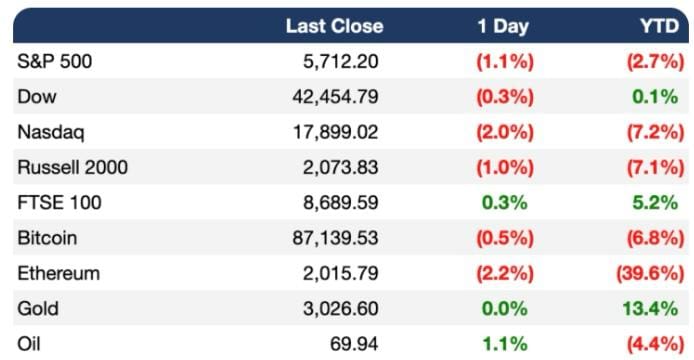Click the YTD column header
The width and height of the screenshot is (694, 360).
659,26
